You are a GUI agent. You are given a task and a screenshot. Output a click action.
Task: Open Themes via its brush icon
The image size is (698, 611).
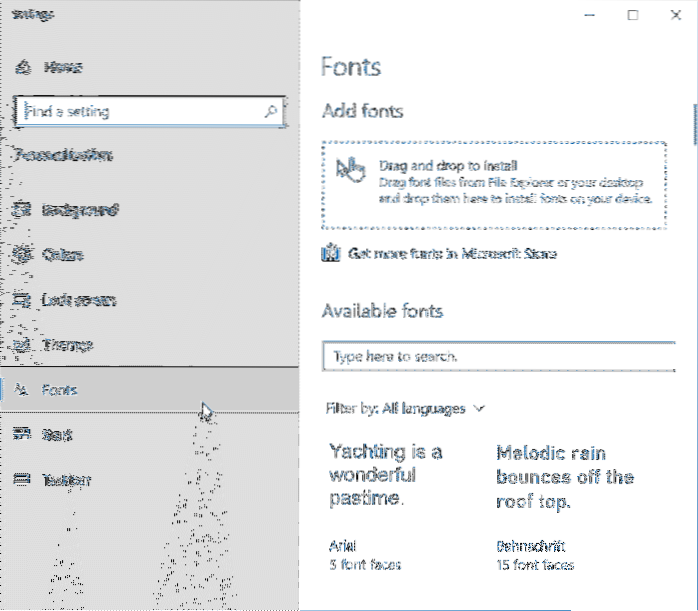pyautogui.click(x=22, y=345)
